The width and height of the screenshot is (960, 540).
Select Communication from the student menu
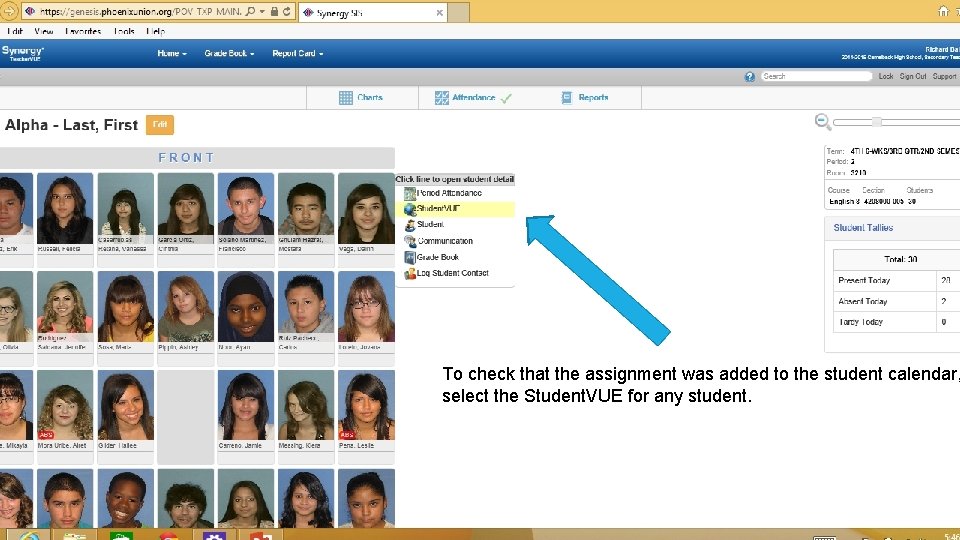click(x=454, y=241)
